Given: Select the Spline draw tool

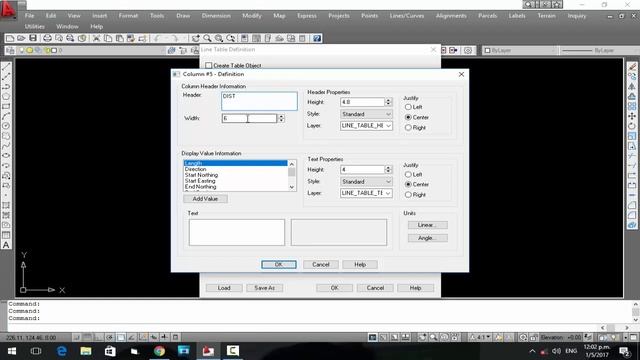Looking at the screenshot, I should click(6, 146).
